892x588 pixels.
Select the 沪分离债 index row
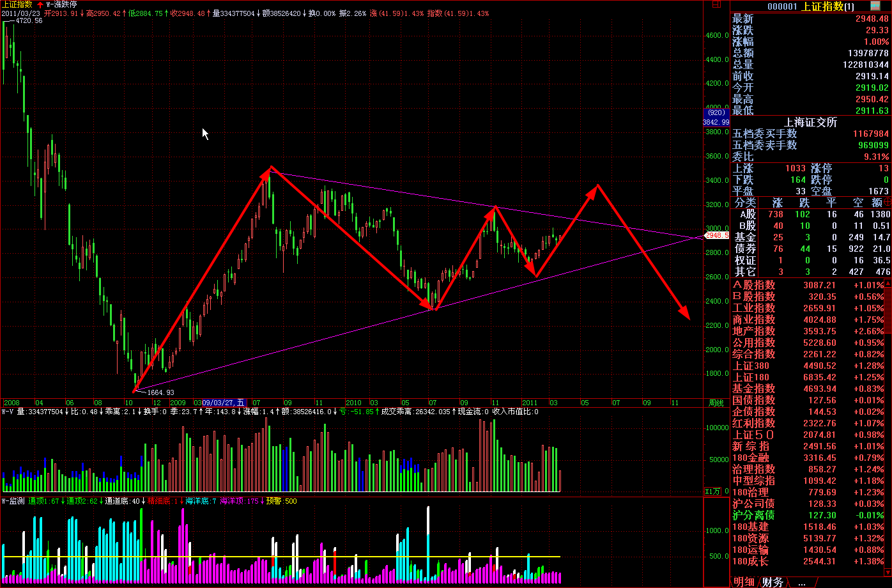coord(754,515)
